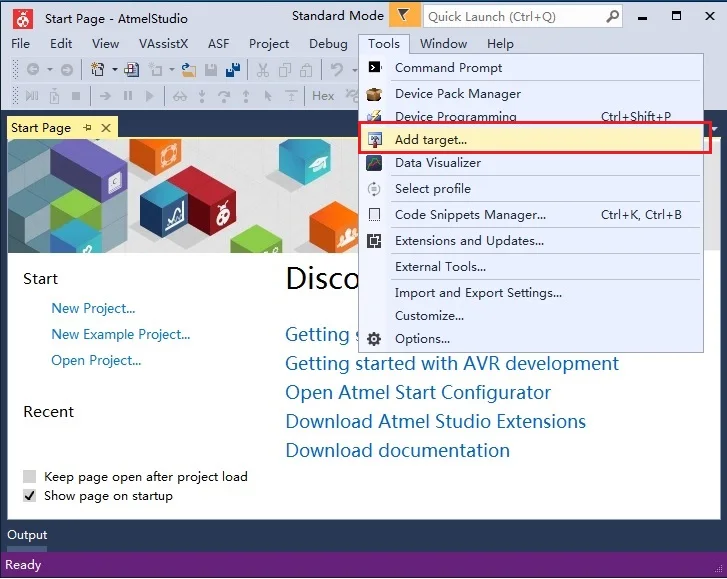
Task: Click the Stop Debugging square icon
Action: 76,96
